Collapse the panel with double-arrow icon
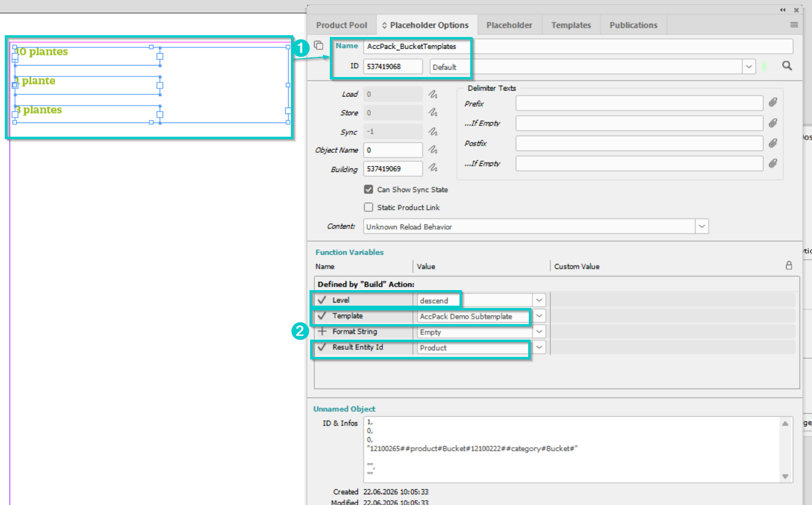 783,10
